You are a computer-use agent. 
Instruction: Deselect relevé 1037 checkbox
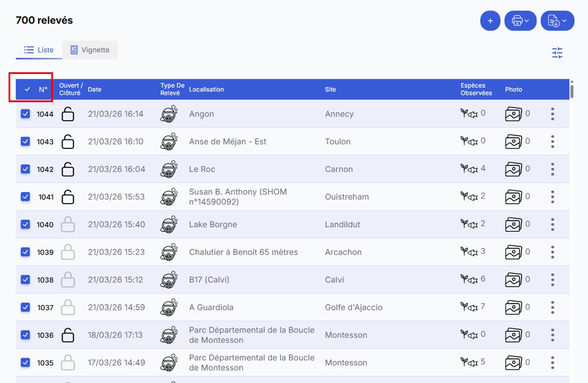coord(25,307)
